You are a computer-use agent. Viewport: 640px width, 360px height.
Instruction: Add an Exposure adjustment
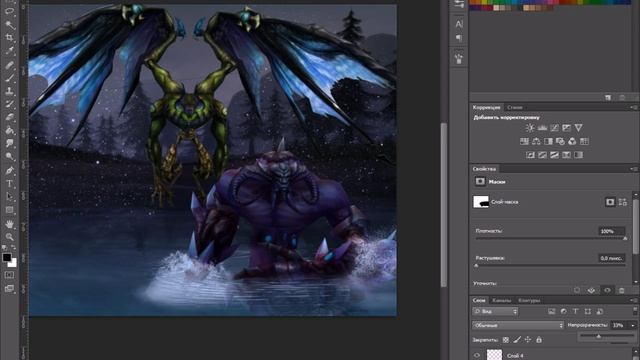pyautogui.click(x=567, y=128)
